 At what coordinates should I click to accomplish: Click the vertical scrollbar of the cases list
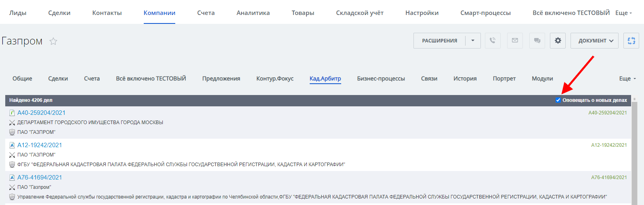634,150
